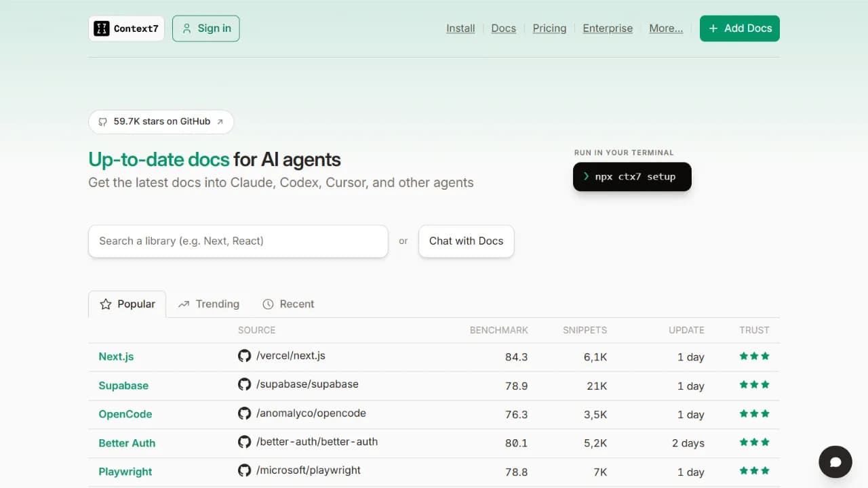The width and height of the screenshot is (868, 488).
Task: Click snippets value 21K
Action: [x=597, y=386]
